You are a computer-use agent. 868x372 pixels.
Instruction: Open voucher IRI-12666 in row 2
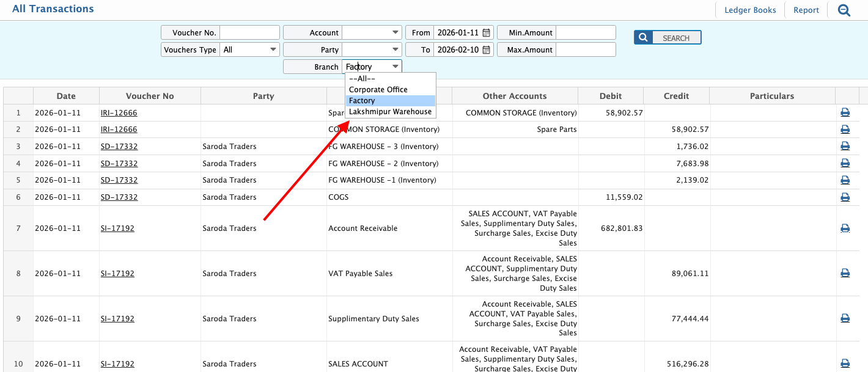pos(119,129)
